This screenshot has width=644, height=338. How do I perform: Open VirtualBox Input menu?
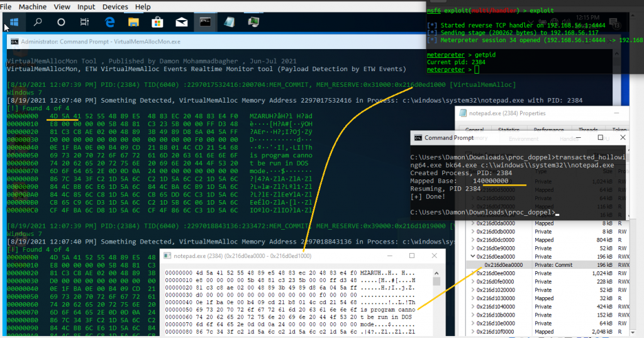coord(86,6)
